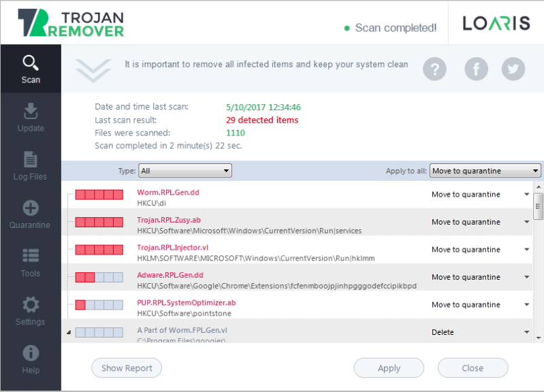
Task: Open action dropdown for Trojan.RPL.Zusy.ab
Action: [x=526, y=222]
